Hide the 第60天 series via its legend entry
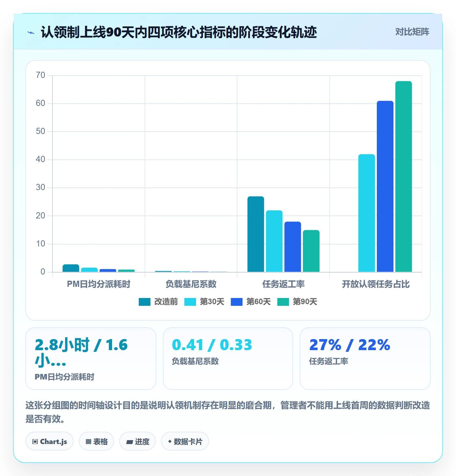Viewport: 456px width, 476px height. pos(250,302)
